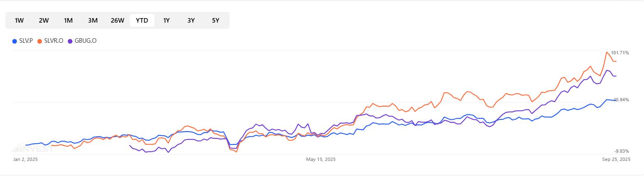Show the 1Y performance range
644x177 pixels.
(x=166, y=21)
